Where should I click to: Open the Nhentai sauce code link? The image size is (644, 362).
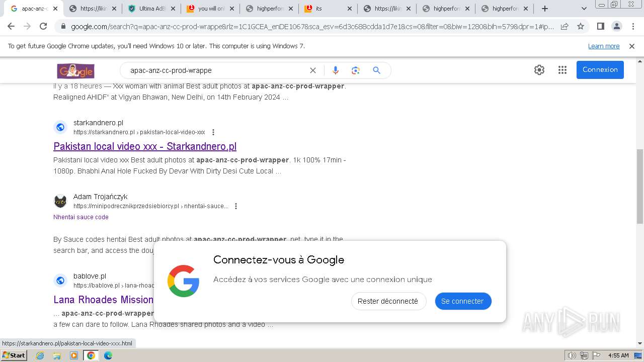[81, 217]
